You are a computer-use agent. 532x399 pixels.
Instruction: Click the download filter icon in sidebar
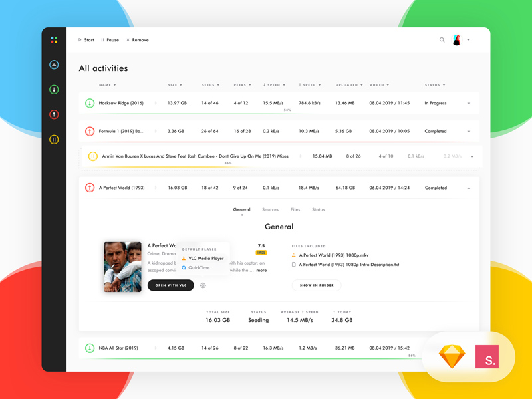pos(54,90)
